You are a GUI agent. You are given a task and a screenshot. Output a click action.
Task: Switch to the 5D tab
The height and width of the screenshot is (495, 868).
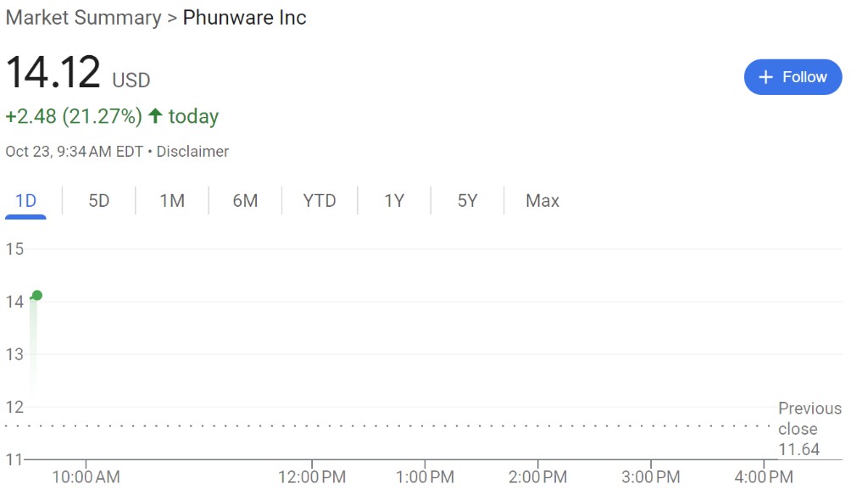(99, 201)
